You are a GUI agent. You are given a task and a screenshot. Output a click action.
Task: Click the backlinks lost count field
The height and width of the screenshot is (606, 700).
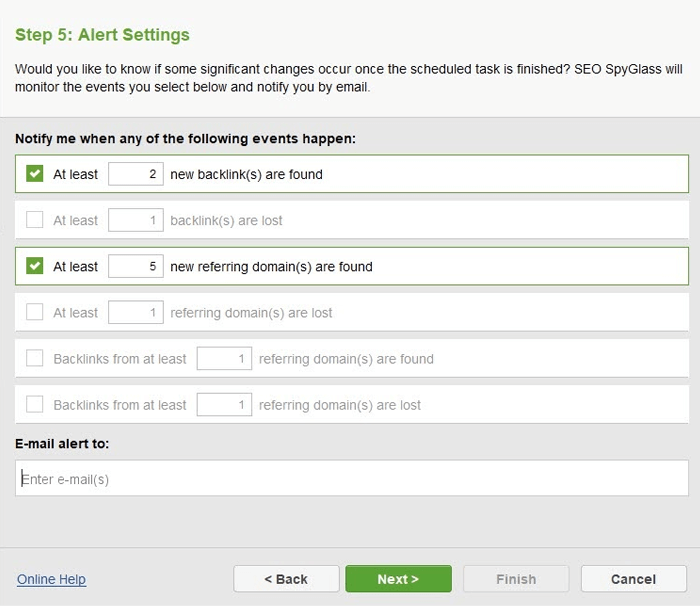[x=136, y=220]
